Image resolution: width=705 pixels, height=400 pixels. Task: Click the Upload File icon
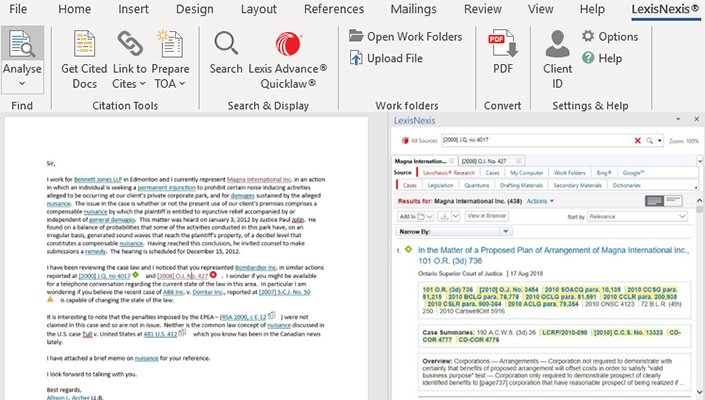point(356,58)
